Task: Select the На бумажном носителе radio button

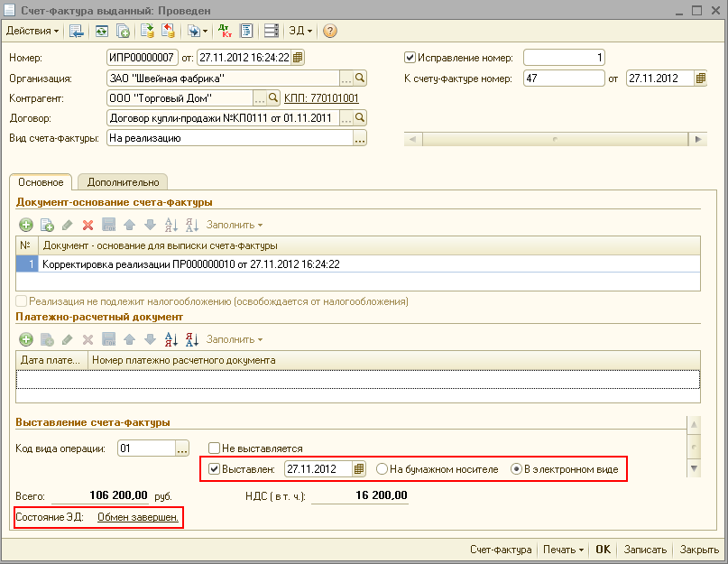Action: point(382,469)
